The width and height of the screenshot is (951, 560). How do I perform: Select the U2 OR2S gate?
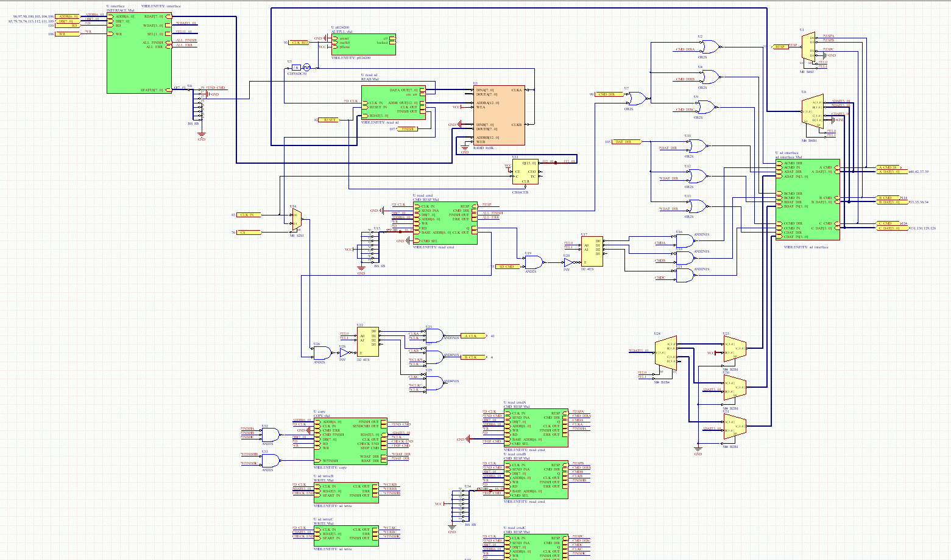click(709, 46)
